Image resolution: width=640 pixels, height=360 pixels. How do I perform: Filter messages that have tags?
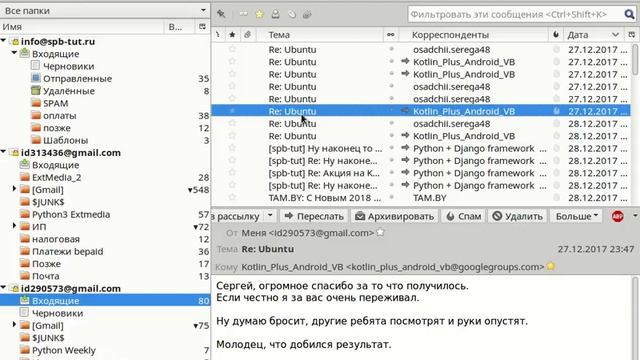[x=291, y=14]
